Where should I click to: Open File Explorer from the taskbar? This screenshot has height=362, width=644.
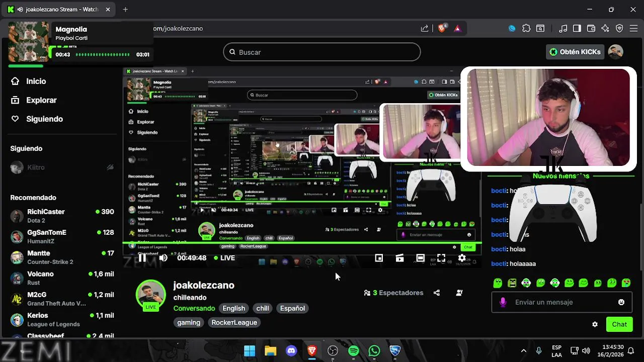click(x=270, y=351)
